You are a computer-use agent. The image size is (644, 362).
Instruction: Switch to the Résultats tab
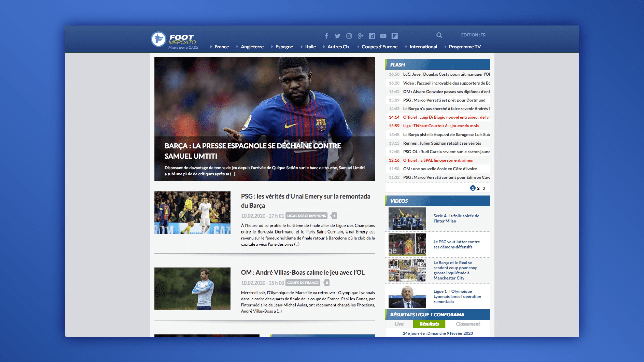pos(429,324)
